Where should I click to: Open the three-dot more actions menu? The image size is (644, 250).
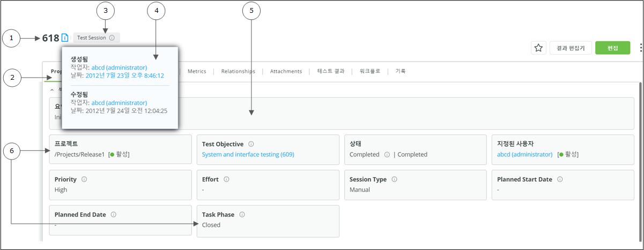pyautogui.click(x=641, y=48)
